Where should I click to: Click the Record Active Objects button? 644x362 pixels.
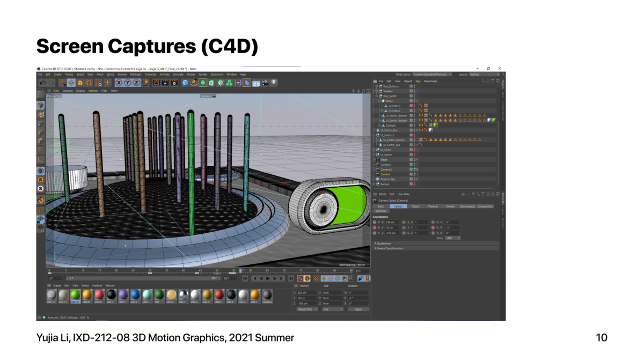[300, 278]
